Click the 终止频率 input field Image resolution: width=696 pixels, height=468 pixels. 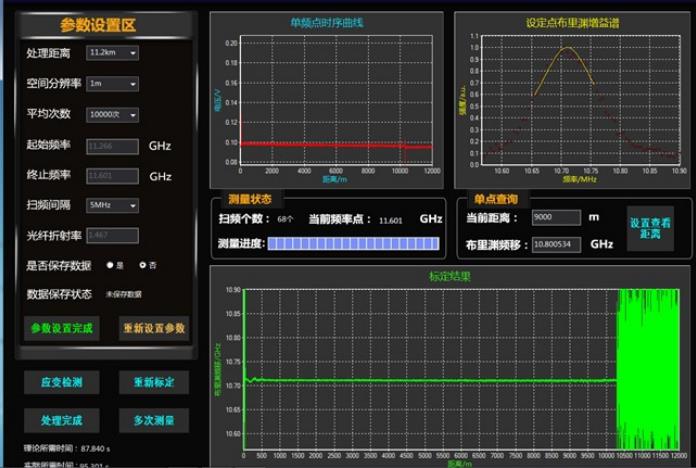[112, 176]
